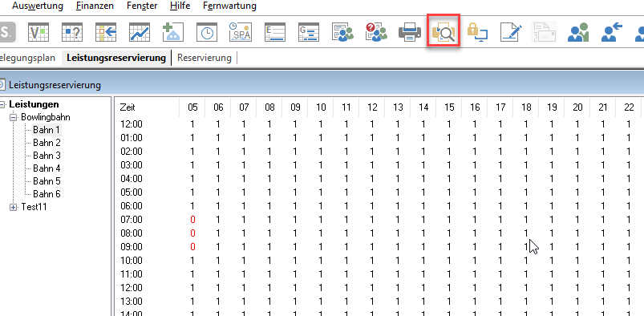644x316 pixels.
Task: Click the red 0 in the 07:00 row
Action: click(192, 220)
